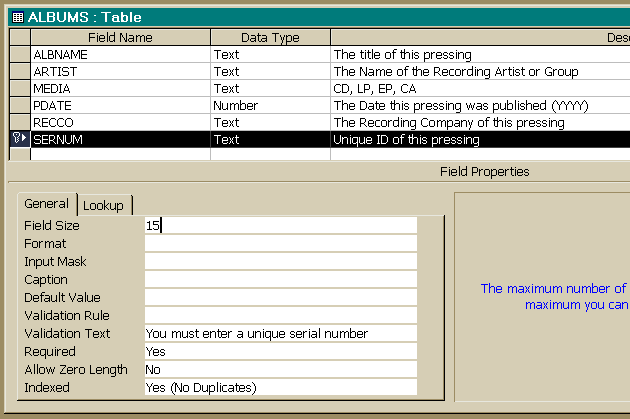This screenshot has height=419, width=630.
Task: Click the row selector for RECCO
Action: pyautogui.click(x=20, y=123)
